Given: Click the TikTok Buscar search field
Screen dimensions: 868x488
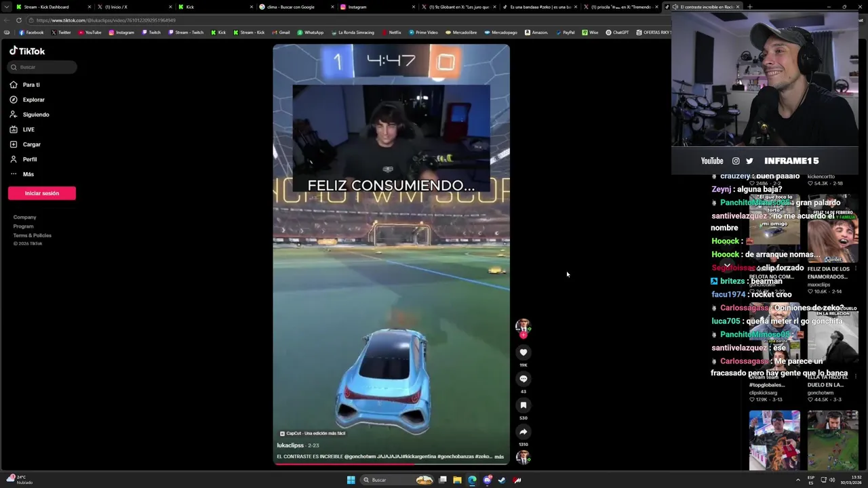Looking at the screenshot, I should coord(42,67).
